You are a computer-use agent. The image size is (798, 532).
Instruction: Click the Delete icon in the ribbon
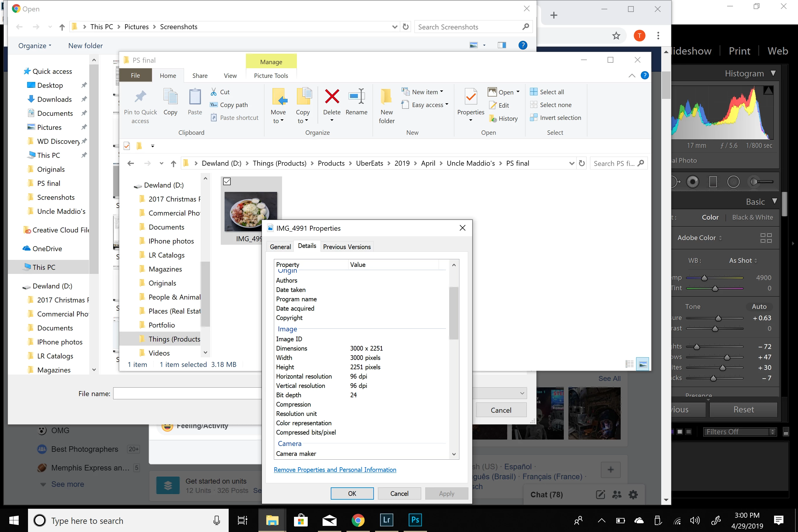pyautogui.click(x=332, y=97)
